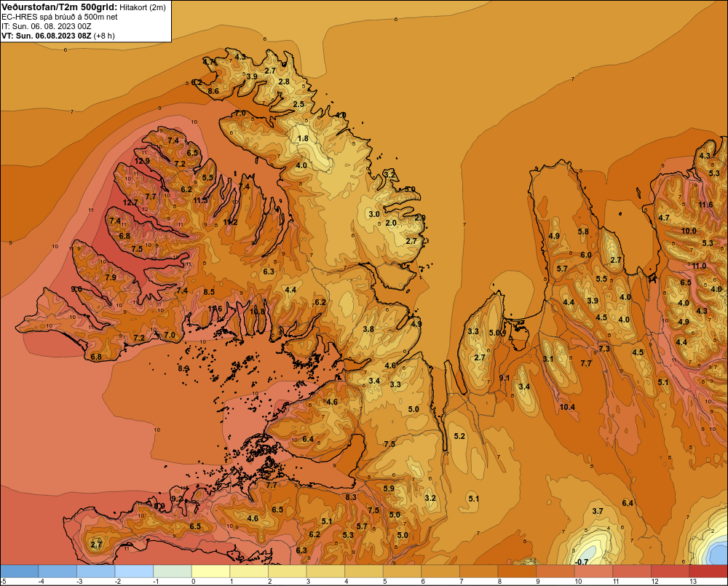
Task: Click the 6.0 temperature value
Action: [586, 255]
